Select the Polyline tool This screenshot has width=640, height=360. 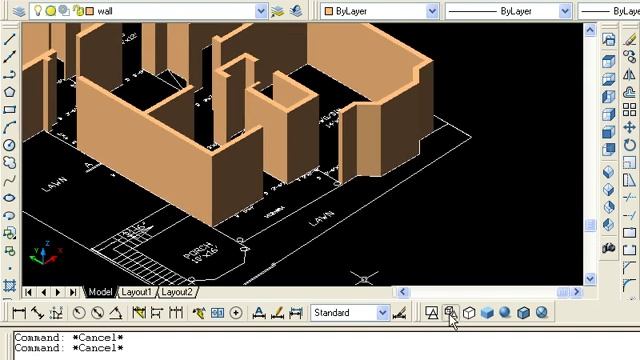tap(9, 74)
